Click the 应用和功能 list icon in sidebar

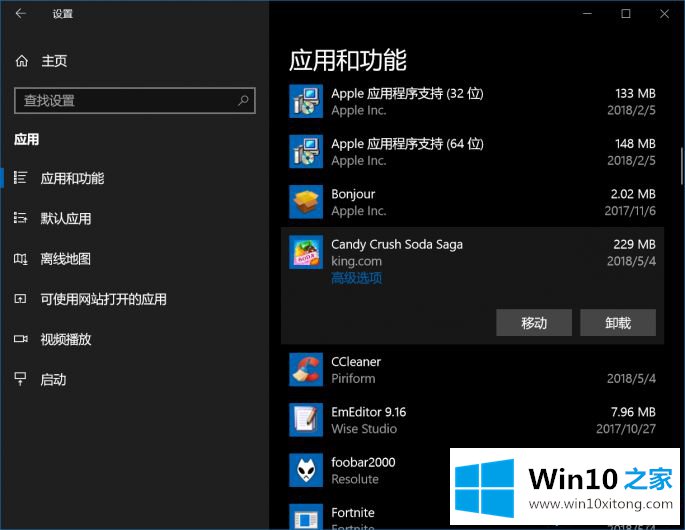tap(20, 178)
